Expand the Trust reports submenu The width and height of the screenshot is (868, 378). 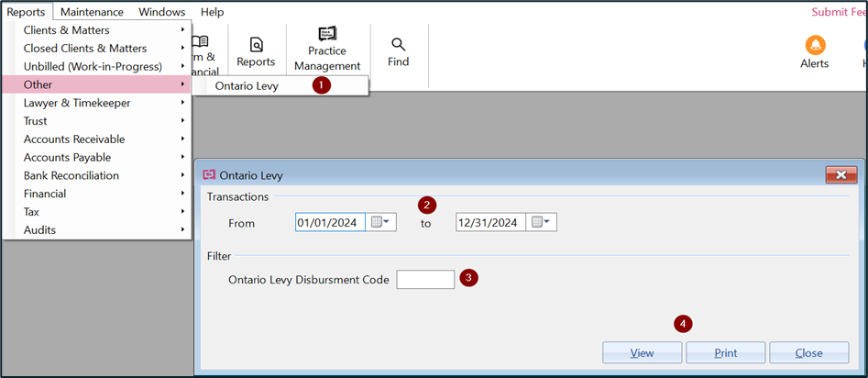coord(96,121)
